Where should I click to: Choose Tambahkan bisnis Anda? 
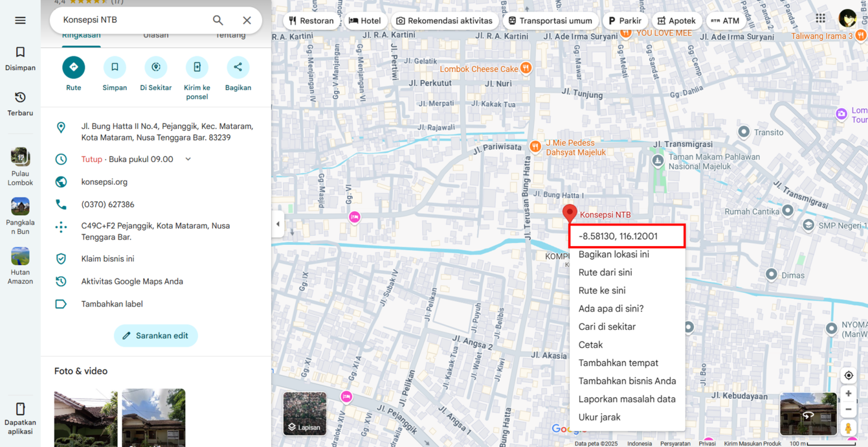point(627,382)
